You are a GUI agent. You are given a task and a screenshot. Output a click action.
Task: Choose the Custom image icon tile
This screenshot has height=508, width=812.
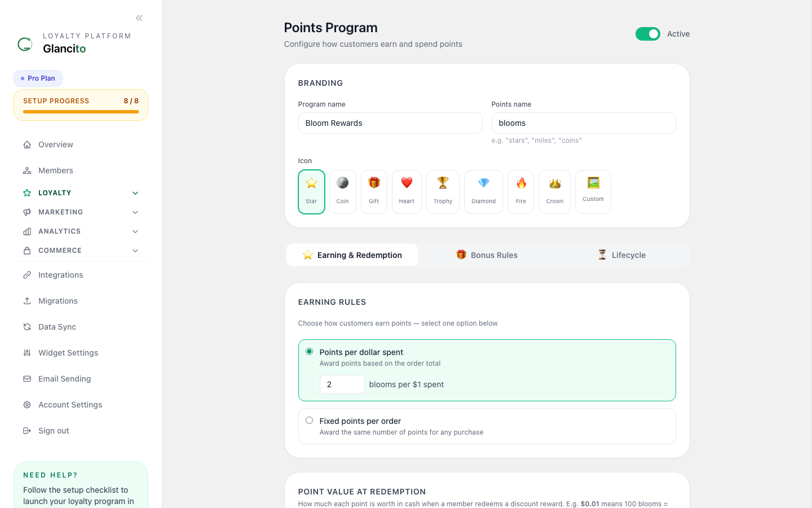tap(593, 192)
